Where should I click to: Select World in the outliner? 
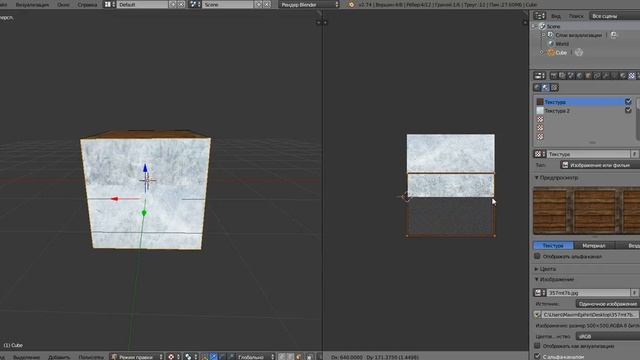point(562,44)
